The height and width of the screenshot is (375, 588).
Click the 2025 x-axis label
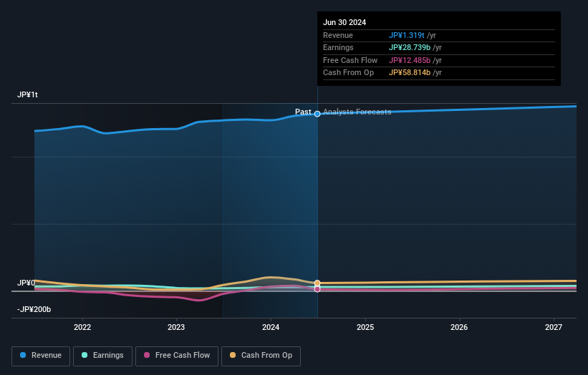coord(365,328)
